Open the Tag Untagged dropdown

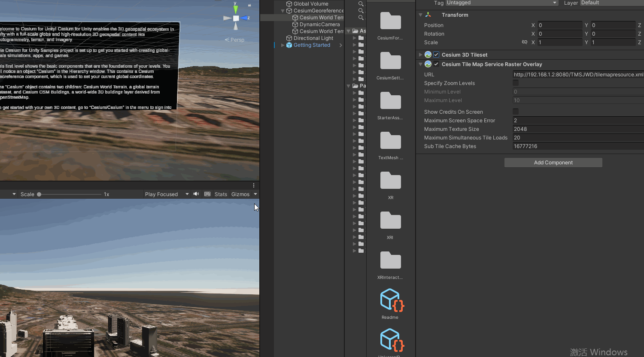pyautogui.click(x=501, y=3)
